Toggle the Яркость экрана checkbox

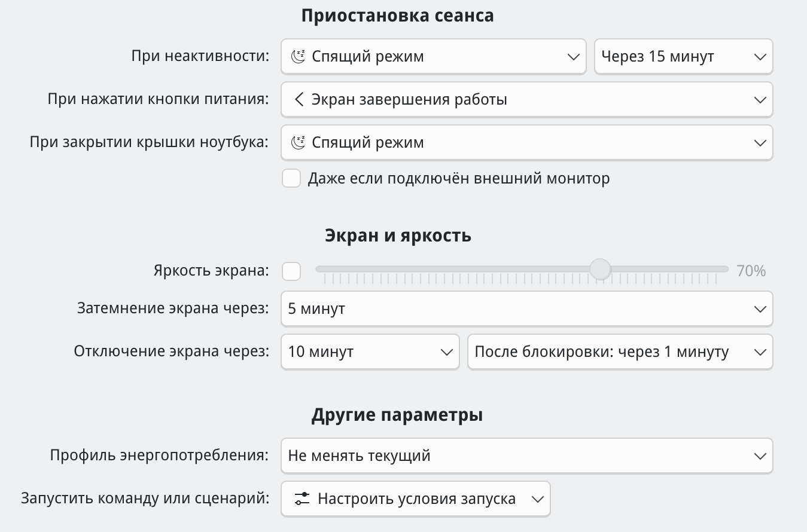(291, 271)
